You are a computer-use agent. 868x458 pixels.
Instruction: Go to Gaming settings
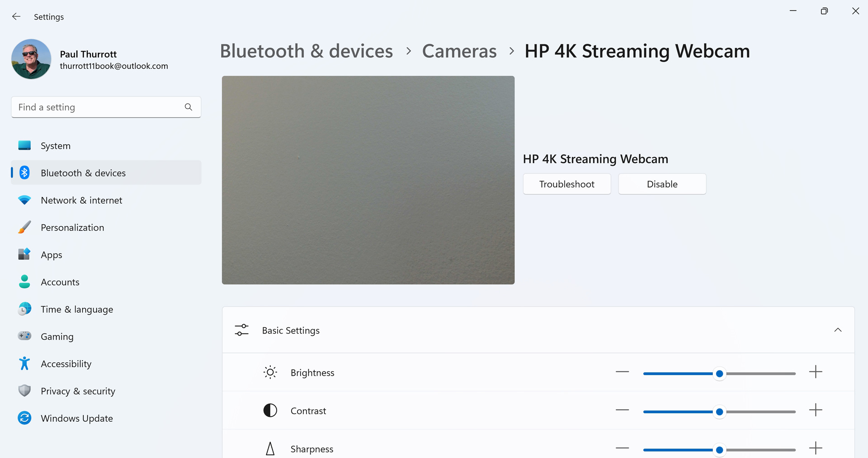(106, 336)
